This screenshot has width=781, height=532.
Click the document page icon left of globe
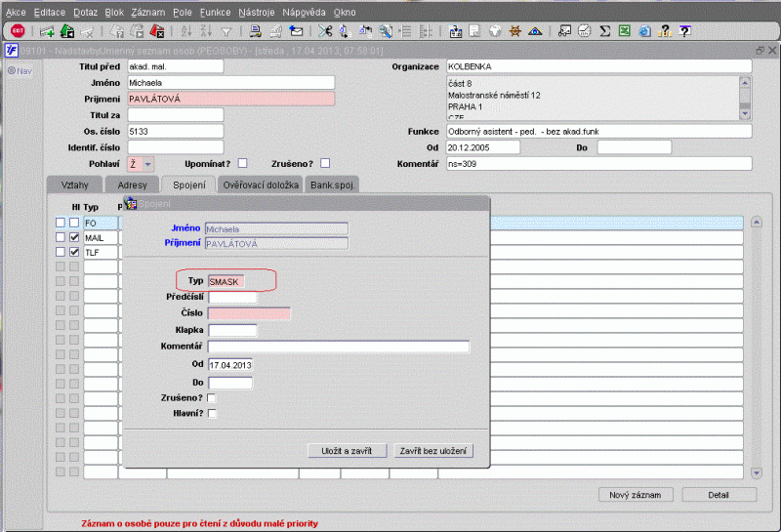tap(474, 31)
